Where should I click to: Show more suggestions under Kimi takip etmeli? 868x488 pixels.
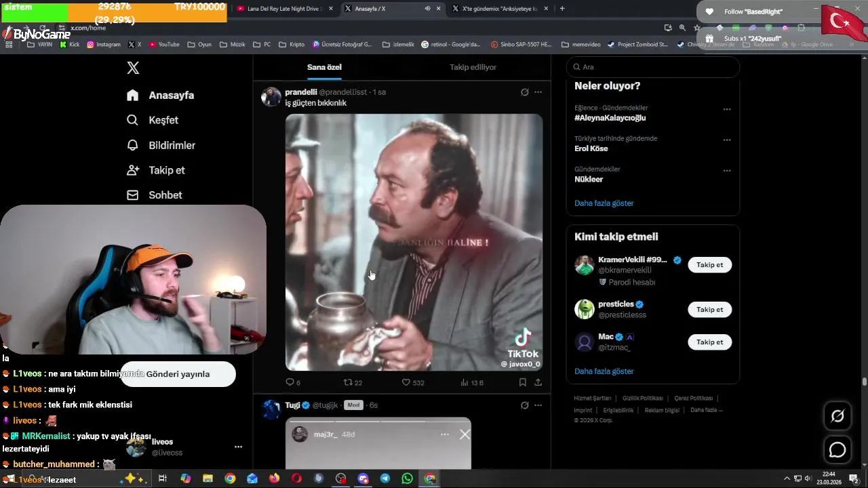pyautogui.click(x=604, y=371)
